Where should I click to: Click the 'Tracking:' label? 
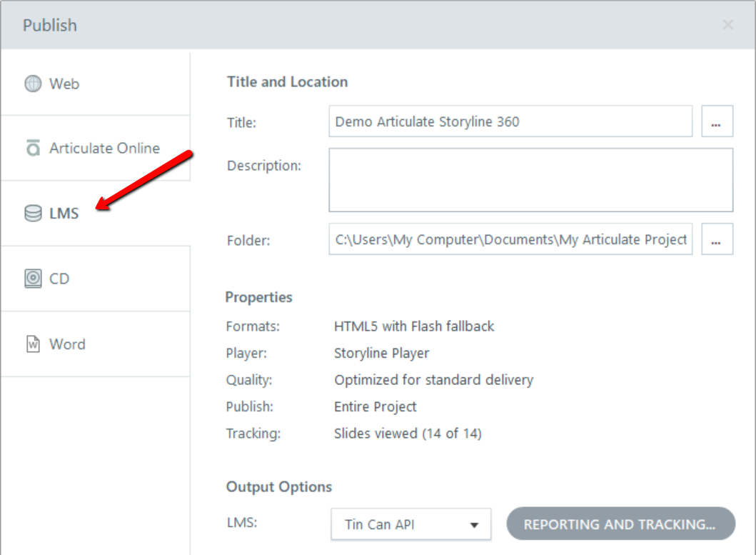click(253, 434)
